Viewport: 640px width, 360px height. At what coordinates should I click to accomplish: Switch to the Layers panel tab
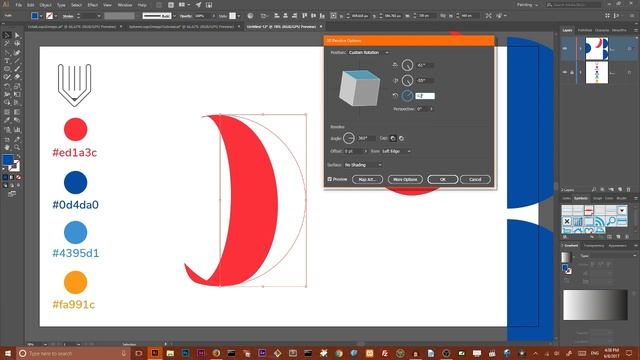pos(567,30)
